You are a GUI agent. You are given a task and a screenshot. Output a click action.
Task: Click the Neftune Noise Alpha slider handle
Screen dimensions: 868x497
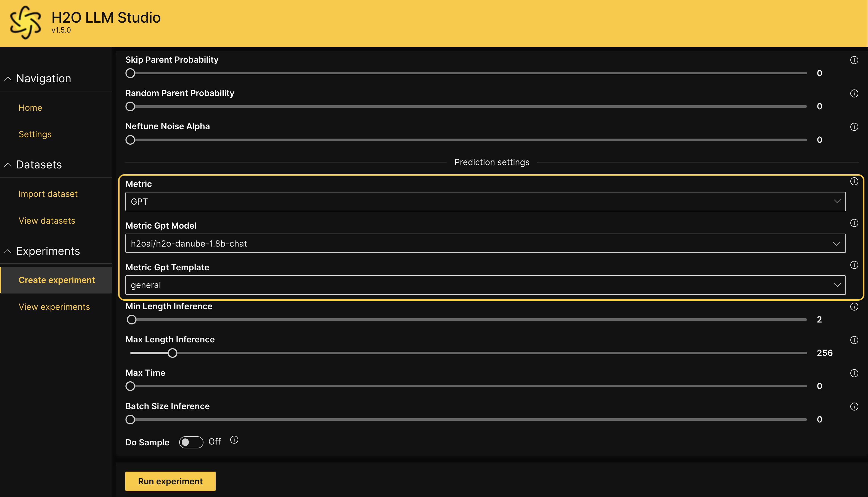[130, 140]
